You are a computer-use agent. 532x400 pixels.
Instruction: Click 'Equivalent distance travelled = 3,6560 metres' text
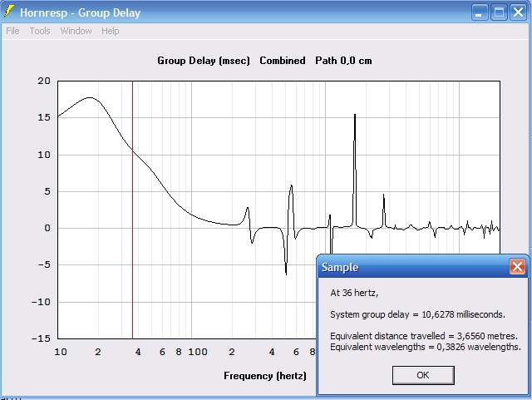(424, 336)
